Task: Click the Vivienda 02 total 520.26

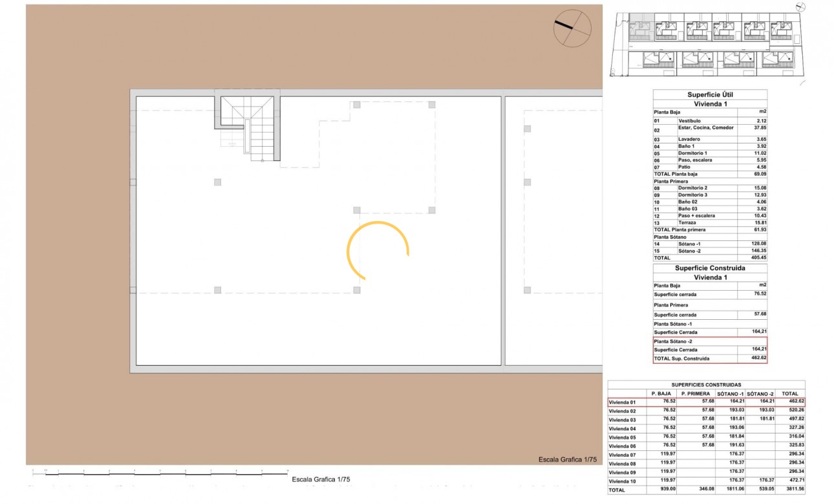Action: [x=795, y=410]
